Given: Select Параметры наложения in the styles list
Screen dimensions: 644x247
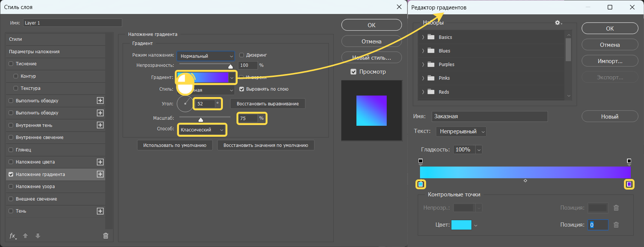Looking at the screenshot, I should click(x=34, y=52).
